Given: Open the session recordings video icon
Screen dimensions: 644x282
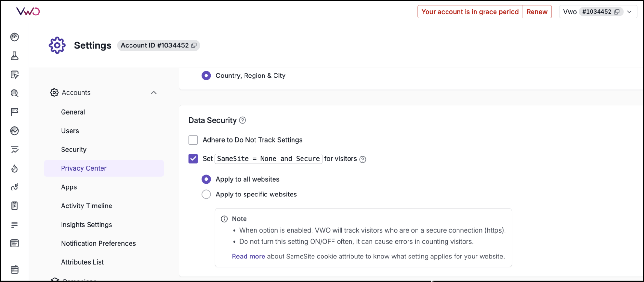Looking at the screenshot, I should (x=14, y=206).
